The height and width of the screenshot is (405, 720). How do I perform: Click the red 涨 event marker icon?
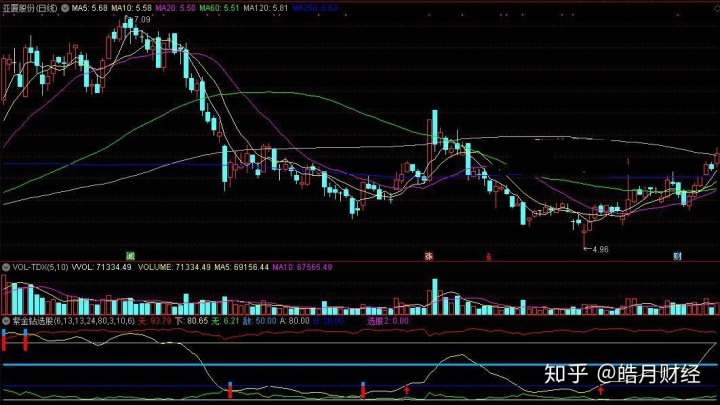[429, 256]
